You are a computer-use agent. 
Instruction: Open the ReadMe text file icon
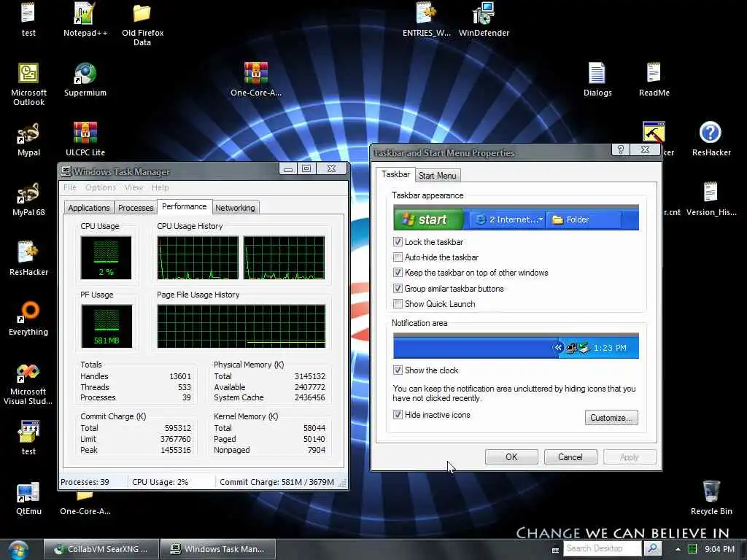[654, 79]
